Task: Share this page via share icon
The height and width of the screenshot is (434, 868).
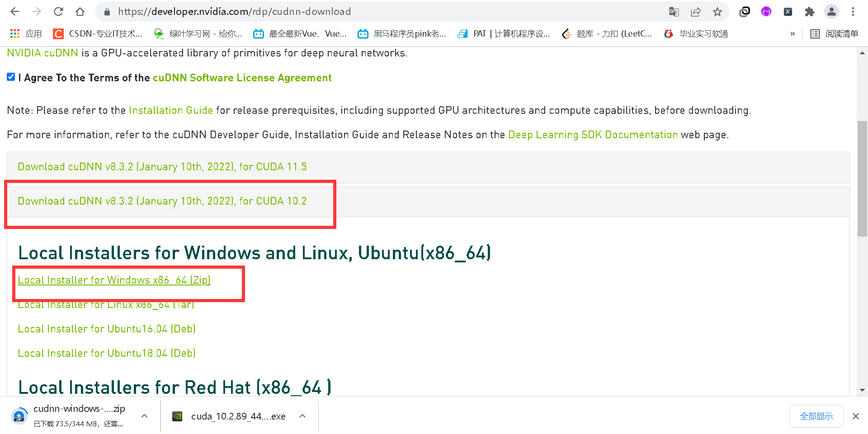Action: [x=696, y=12]
